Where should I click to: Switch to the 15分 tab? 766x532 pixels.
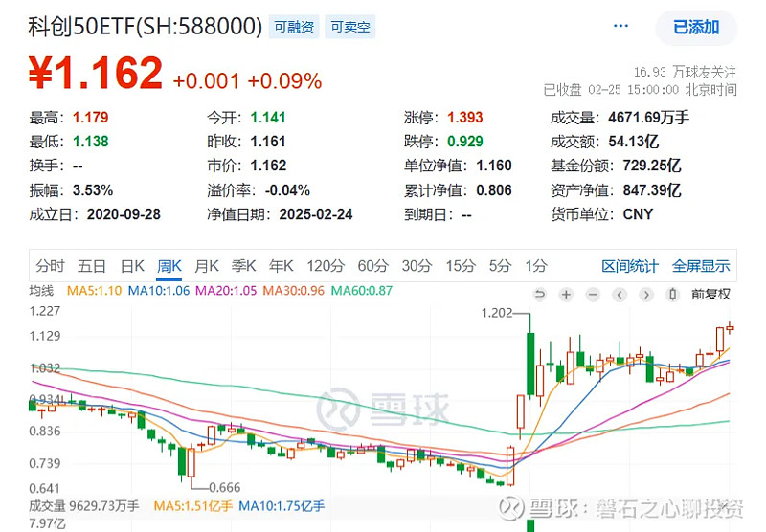(x=461, y=266)
